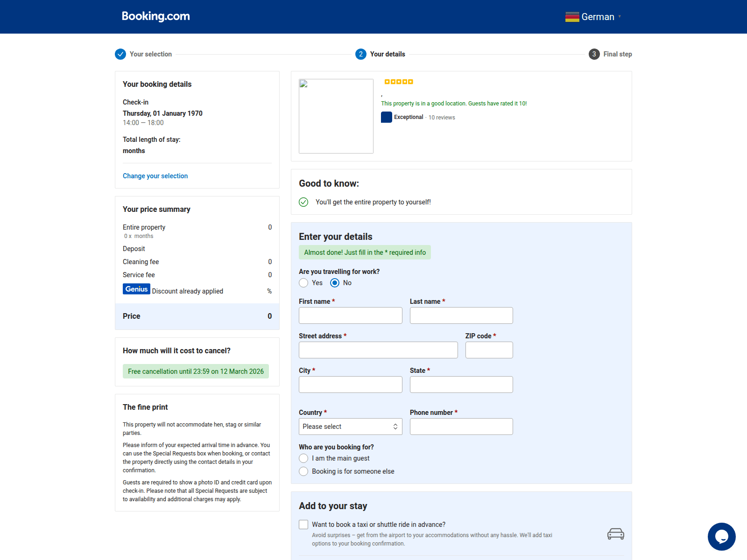
Task: Open the German language dropdown arrow
Action: pyautogui.click(x=620, y=17)
